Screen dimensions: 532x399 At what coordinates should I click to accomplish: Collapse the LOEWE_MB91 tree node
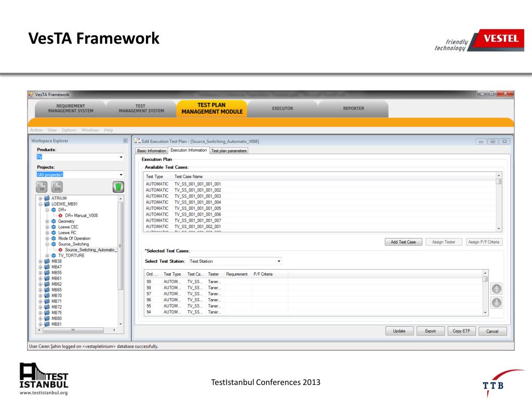pyautogui.click(x=41, y=204)
